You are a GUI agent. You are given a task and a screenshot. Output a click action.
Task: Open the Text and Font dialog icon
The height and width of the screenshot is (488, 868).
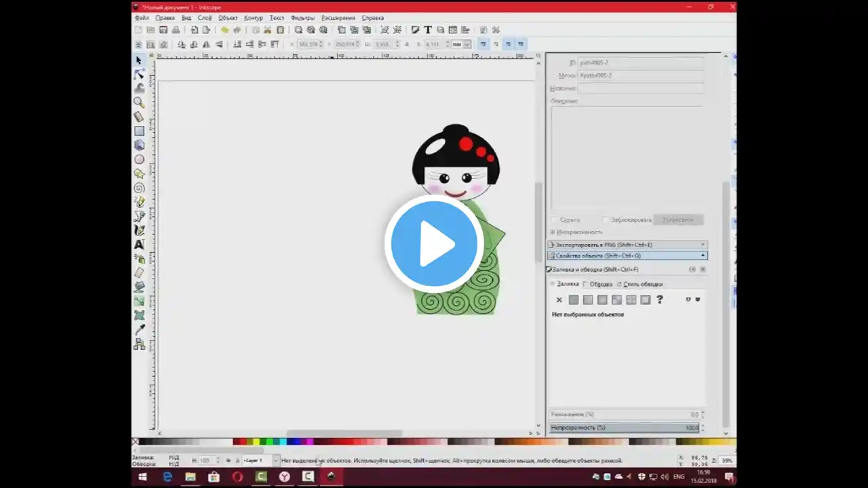point(428,30)
